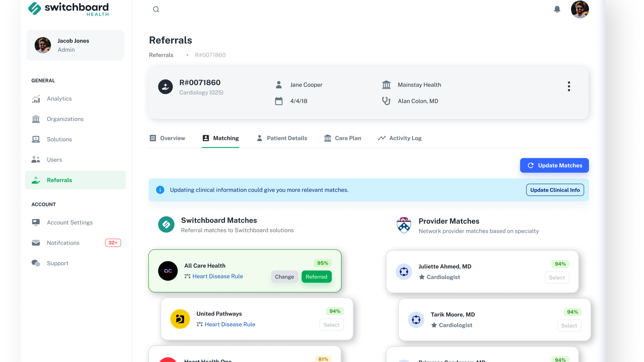644x362 pixels.
Task: Click Select on the Juliette Ahmed, MD card
Action: 557,278
